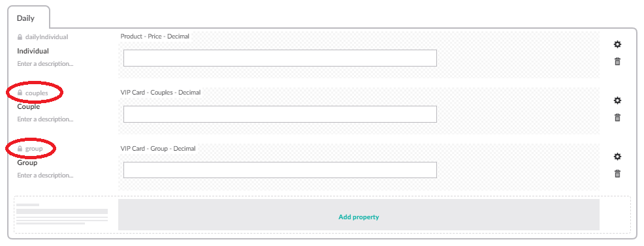The width and height of the screenshot is (644, 246).
Task: Edit the Couple property name
Action: (x=28, y=106)
